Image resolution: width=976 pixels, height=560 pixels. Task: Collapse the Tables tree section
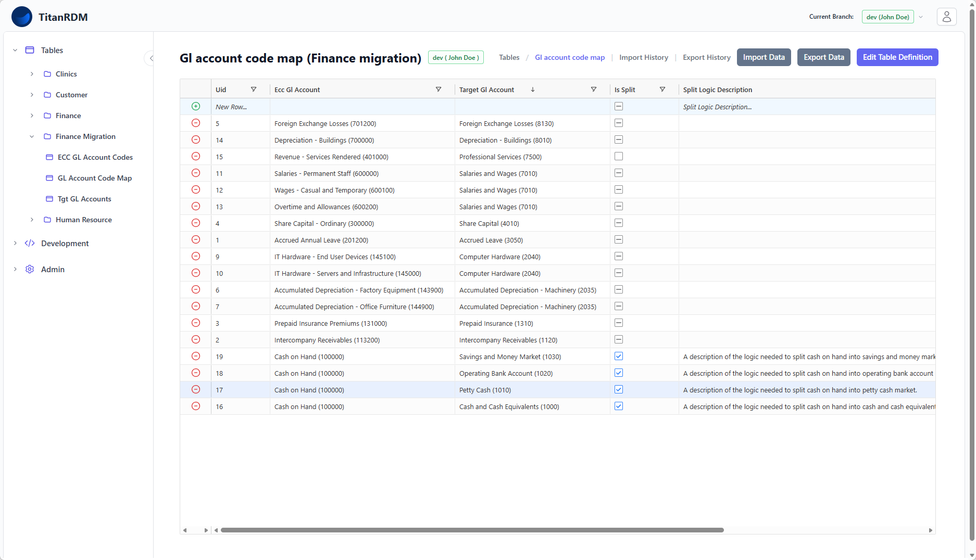point(15,50)
